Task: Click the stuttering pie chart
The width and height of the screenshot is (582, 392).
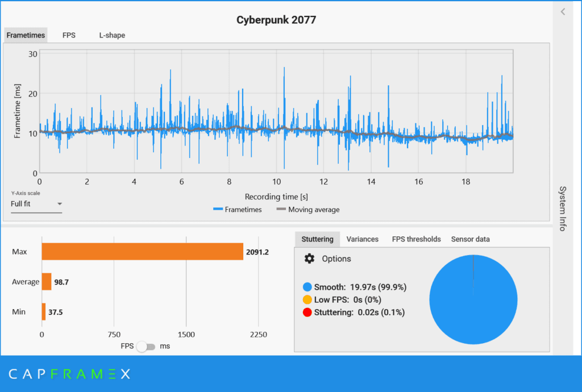Action: point(473,299)
